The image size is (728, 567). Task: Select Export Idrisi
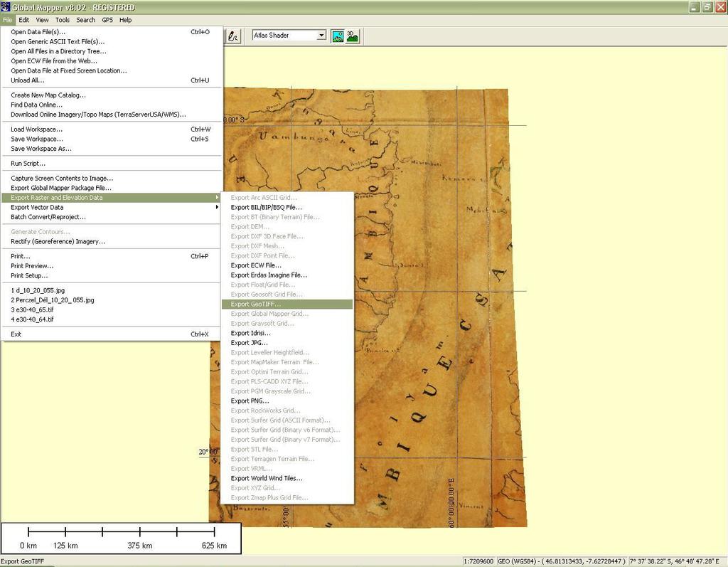pyautogui.click(x=287, y=333)
